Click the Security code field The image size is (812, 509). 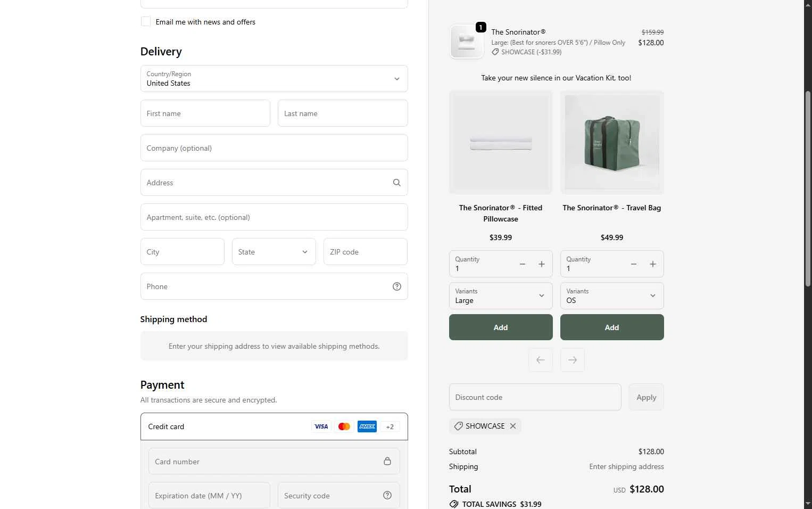click(x=339, y=496)
